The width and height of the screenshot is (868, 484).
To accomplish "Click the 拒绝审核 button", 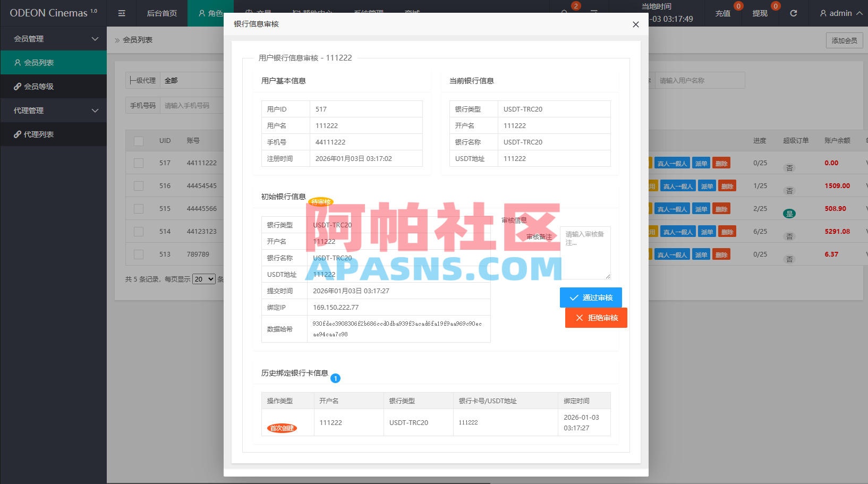I will point(596,318).
